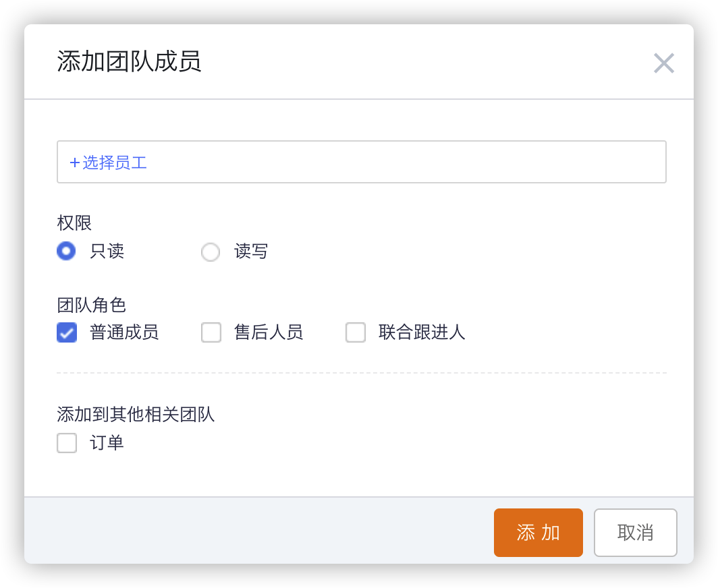Click the 取消 button

point(635,533)
